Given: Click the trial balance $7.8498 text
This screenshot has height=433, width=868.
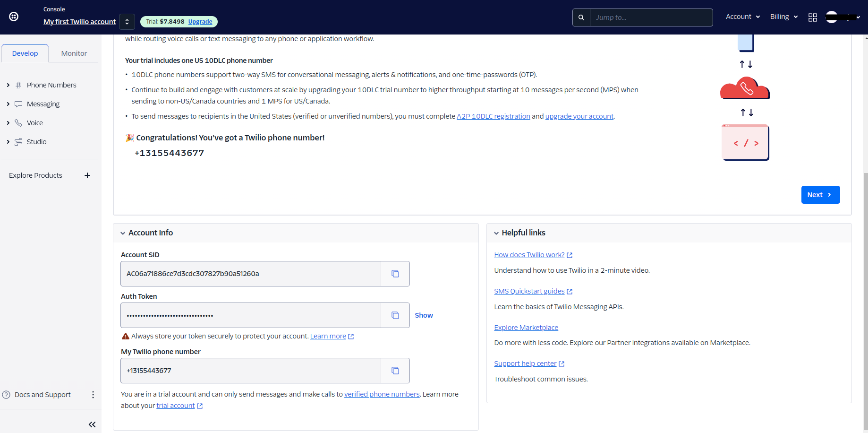Looking at the screenshot, I should pos(172,22).
